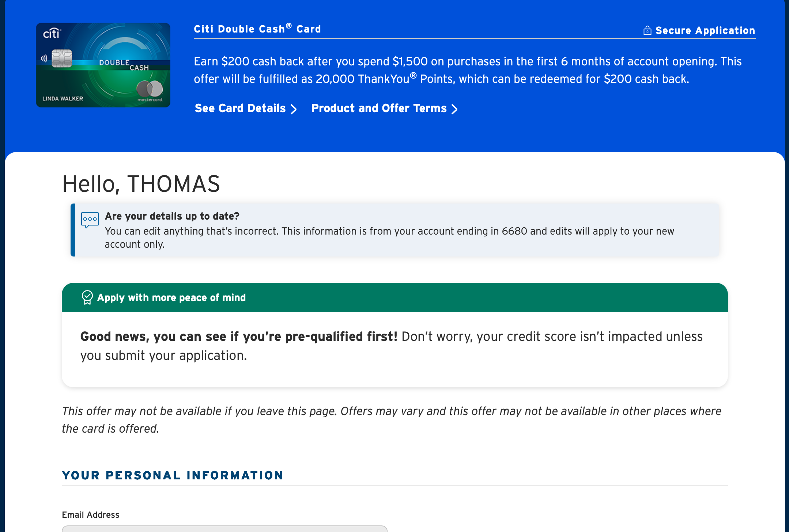789x532 pixels.
Task: Click the ribbon checkmark peace of mind icon
Action: click(87, 297)
